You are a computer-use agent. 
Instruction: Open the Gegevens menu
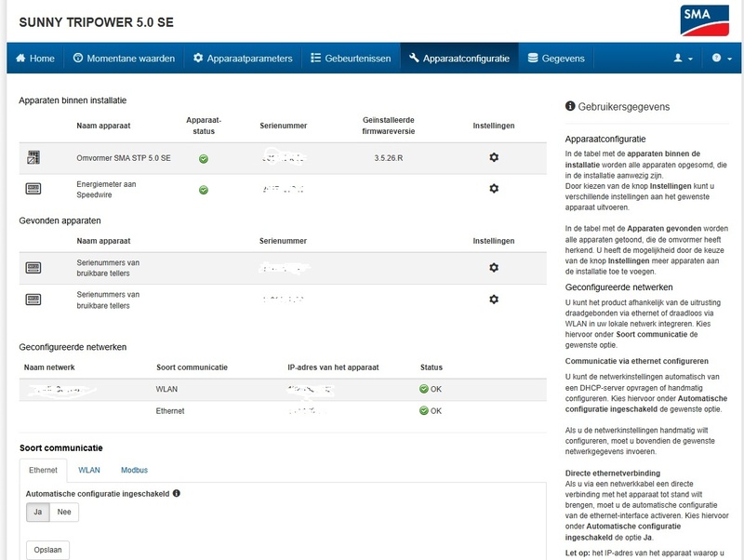pos(556,58)
